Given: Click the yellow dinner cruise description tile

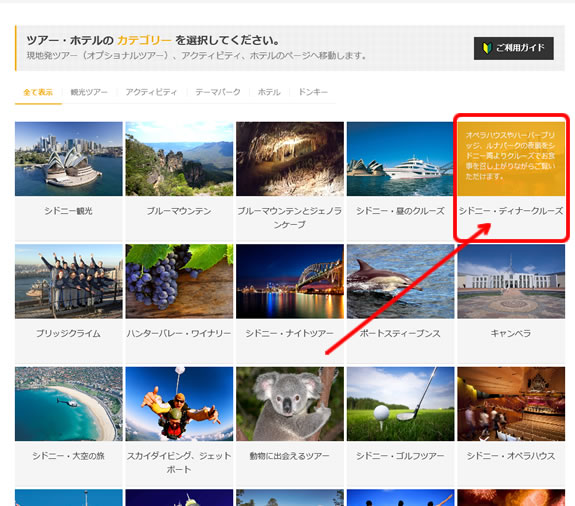Looking at the screenshot, I should [x=511, y=159].
